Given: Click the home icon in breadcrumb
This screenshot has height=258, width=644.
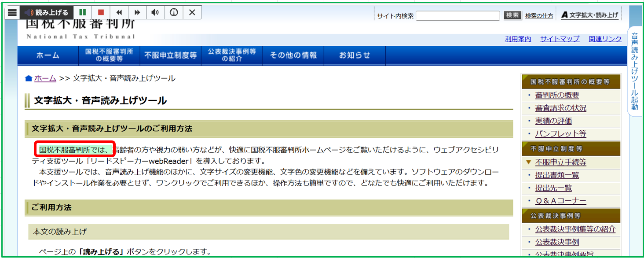Looking at the screenshot, I should coord(29,79).
